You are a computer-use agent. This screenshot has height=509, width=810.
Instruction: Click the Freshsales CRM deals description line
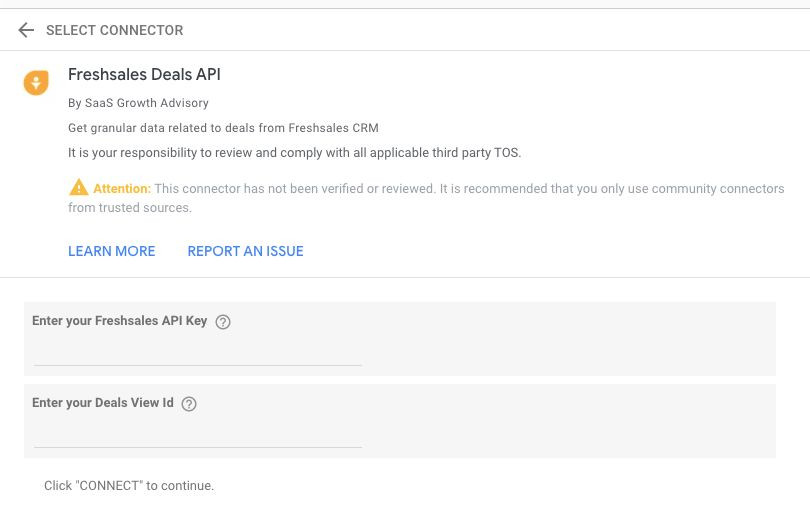point(223,128)
